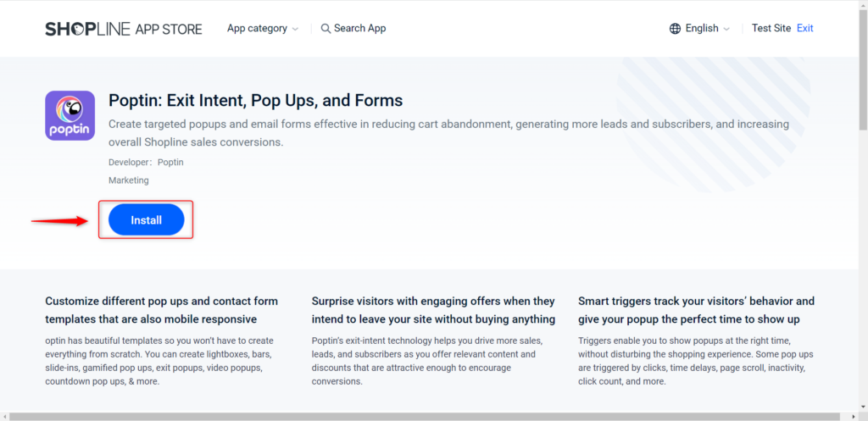Install the Poptin app
Image resolution: width=868 pixels, height=421 pixels.
146,219
